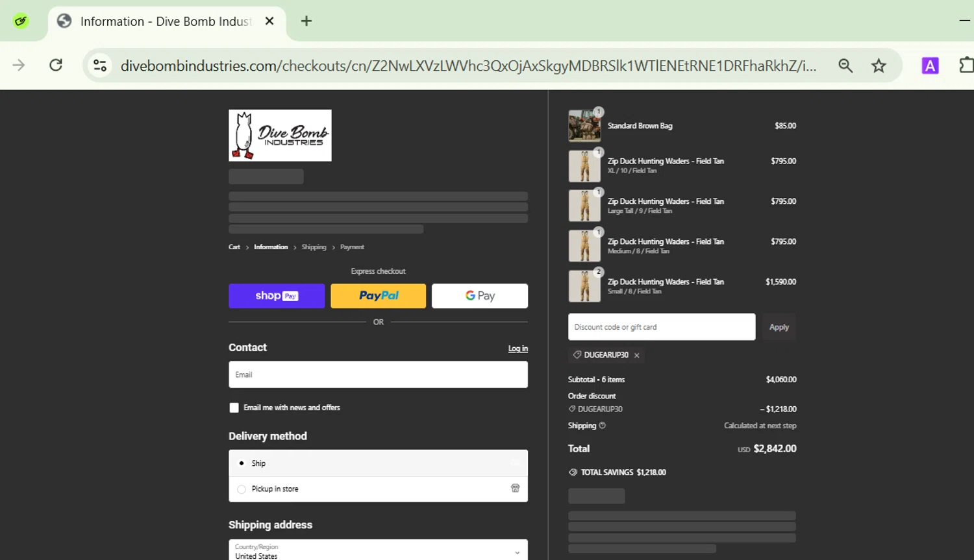Image resolution: width=974 pixels, height=560 pixels.
Task: Bookmark this page with the star icon
Action: [x=879, y=66]
